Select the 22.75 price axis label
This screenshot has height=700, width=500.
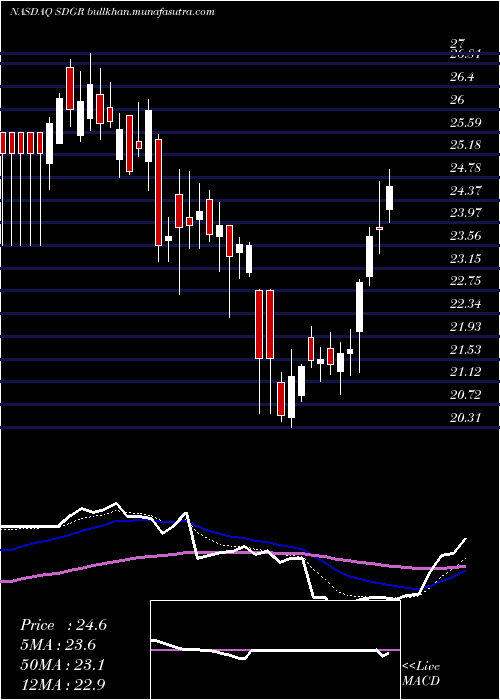coord(465,281)
